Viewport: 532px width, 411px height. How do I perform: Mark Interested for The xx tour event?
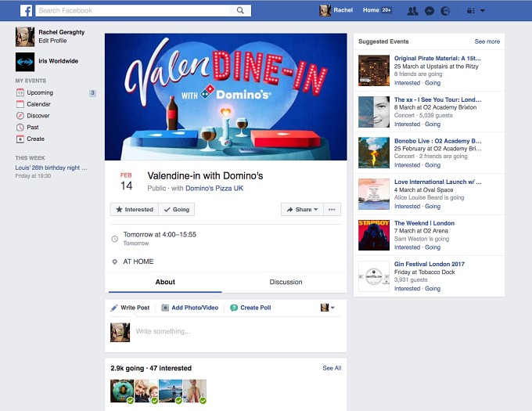pyautogui.click(x=407, y=124)
